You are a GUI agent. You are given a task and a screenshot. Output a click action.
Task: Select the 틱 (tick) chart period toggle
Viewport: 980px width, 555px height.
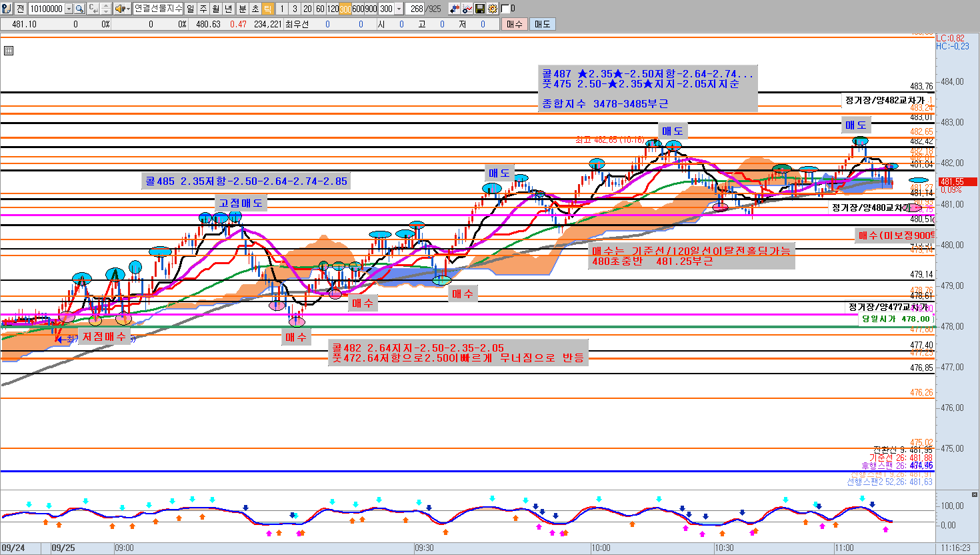click(x=267, y=9)
